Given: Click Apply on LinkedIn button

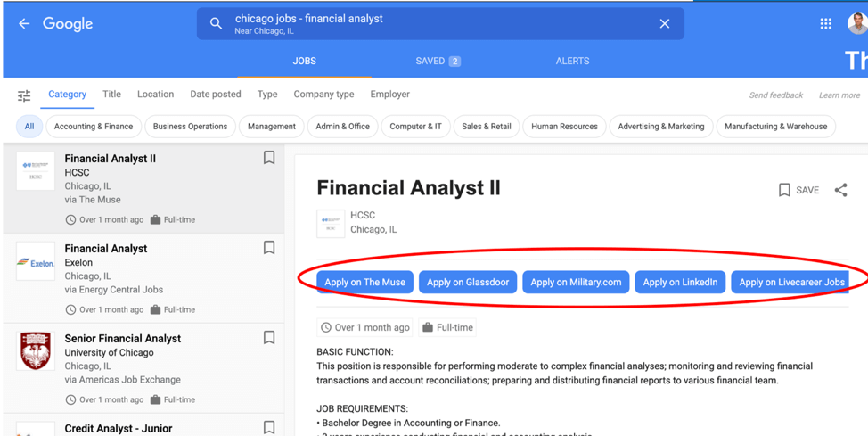Looking at the screenshot, I should click(x=680, y=283).
